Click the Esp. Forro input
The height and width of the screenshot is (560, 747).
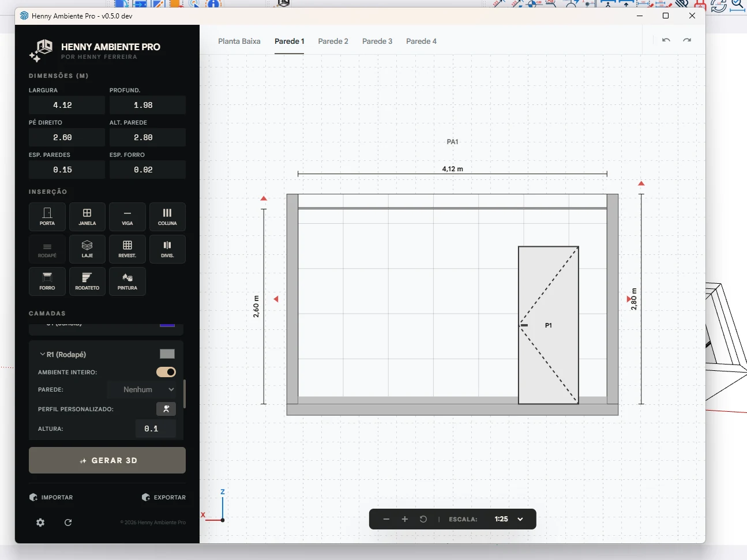click(148, 170)
